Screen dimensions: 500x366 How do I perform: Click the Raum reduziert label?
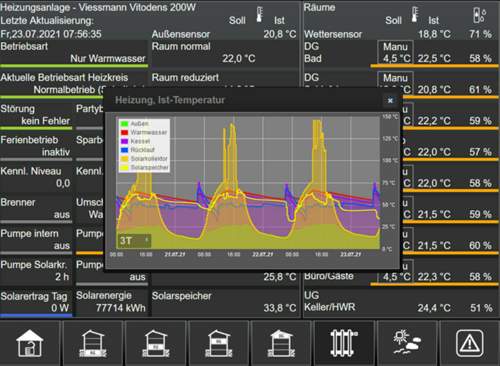tap(185, 78)
